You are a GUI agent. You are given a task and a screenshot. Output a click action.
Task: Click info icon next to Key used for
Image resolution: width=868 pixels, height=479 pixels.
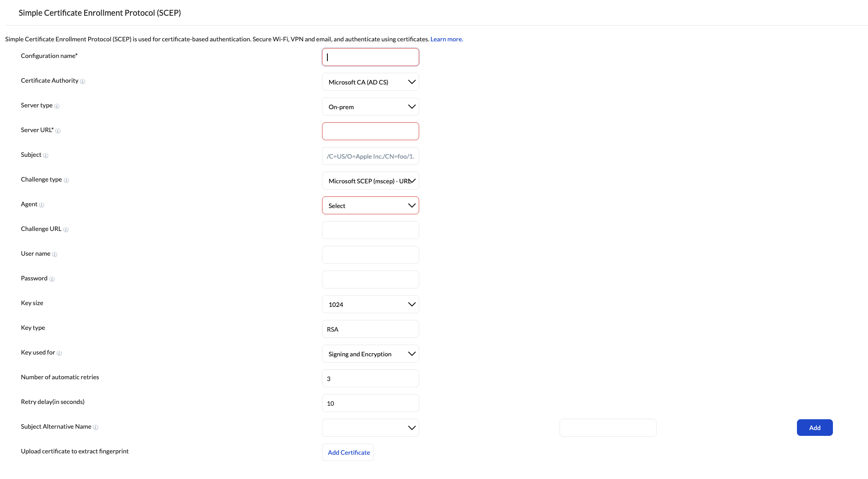point(59,353)
